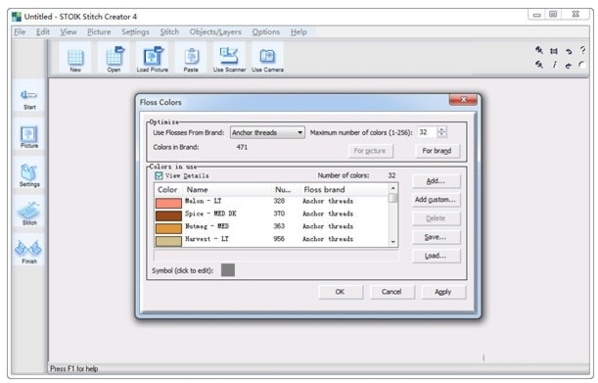Click the color list scrollbar down arrow
This screenshot has height=383, width=598.
point(392,242)
